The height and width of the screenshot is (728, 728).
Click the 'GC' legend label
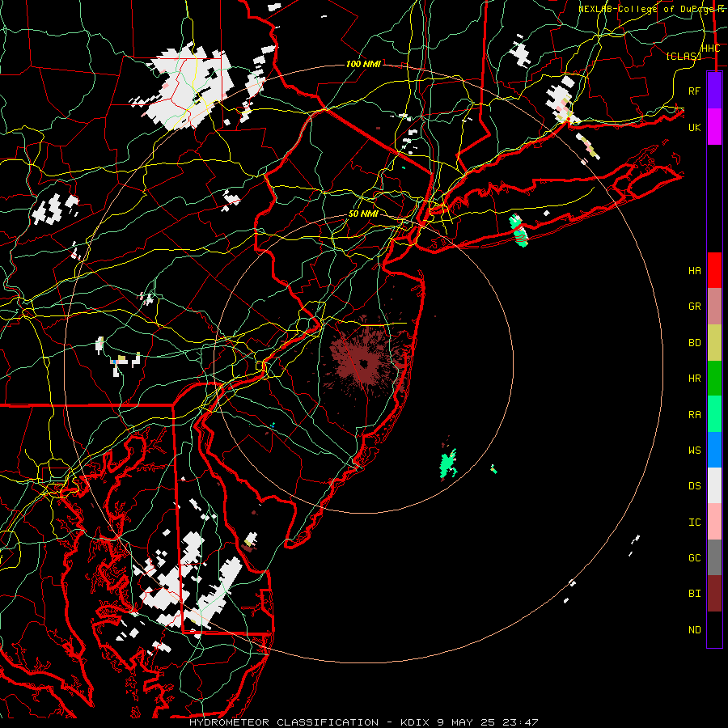pyautogui.click(x=695, y=557)
